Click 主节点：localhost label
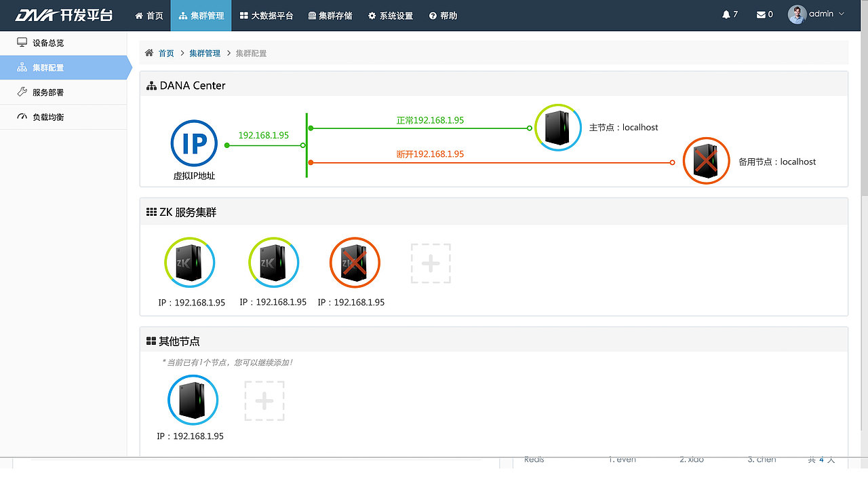This screenshot has height=486, width=868. tap(623, 128)
